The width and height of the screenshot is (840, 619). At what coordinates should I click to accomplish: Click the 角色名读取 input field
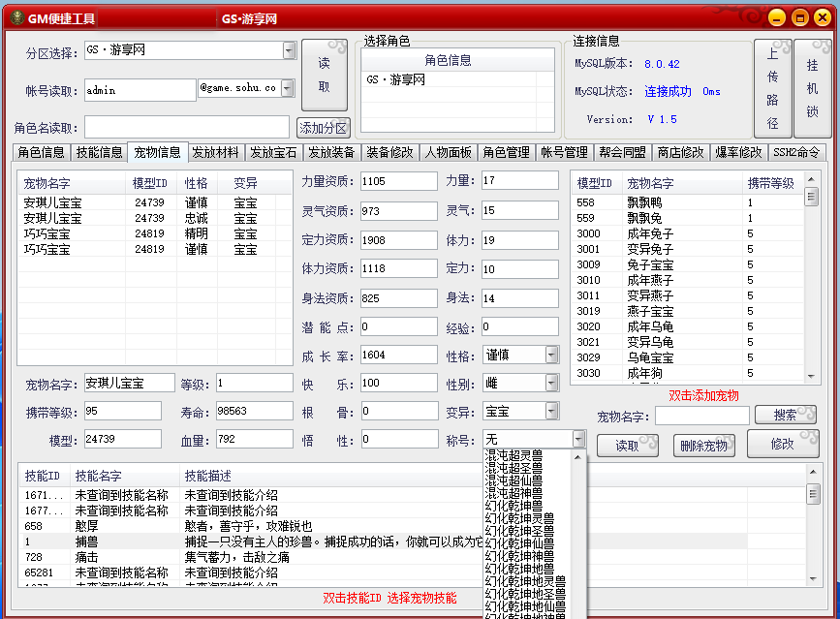(x=186, y=127)
